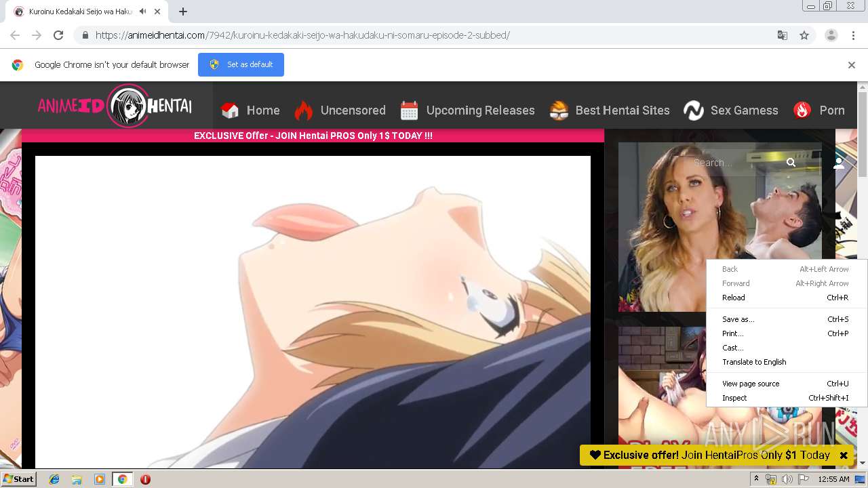868x488 pixels.
Task: Click page scrollbar down arrow
Action: 863,463
